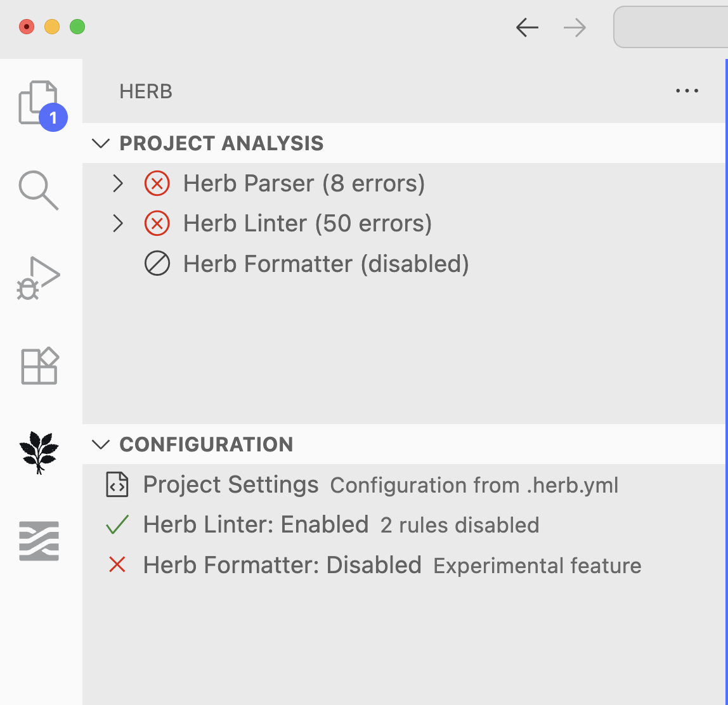Click the disabled icon beside Herb Formatter
728x705 pixels.
[157, 264]
